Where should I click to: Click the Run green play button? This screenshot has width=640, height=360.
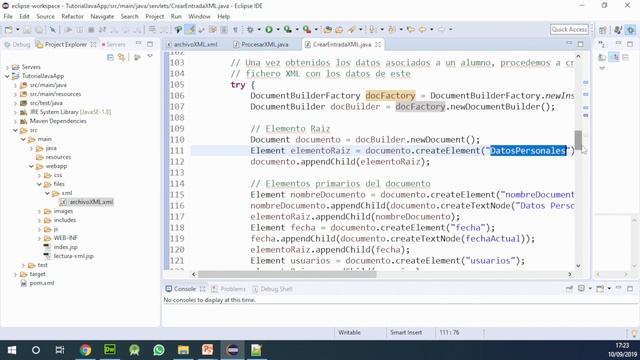click(x=269, y=29)
